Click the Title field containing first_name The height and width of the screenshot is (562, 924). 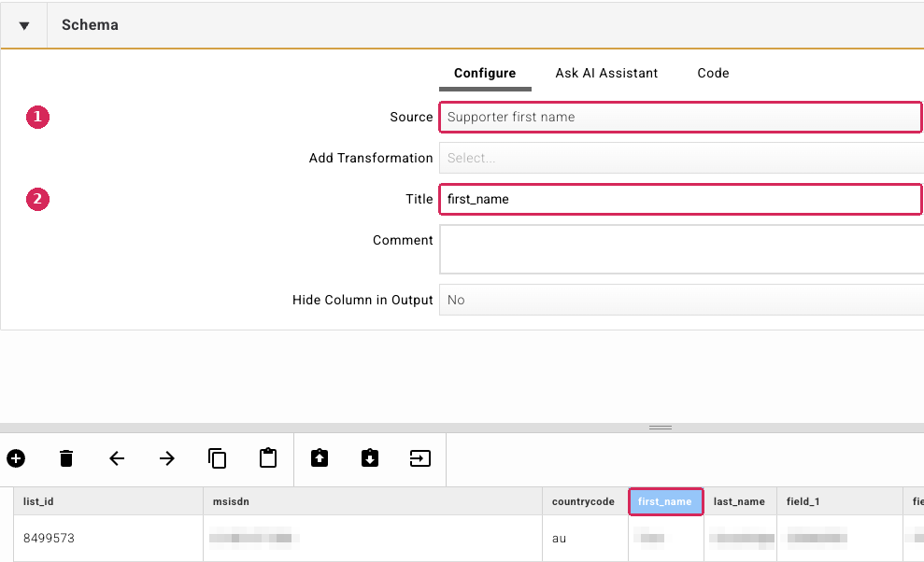[x=681, y=199]
